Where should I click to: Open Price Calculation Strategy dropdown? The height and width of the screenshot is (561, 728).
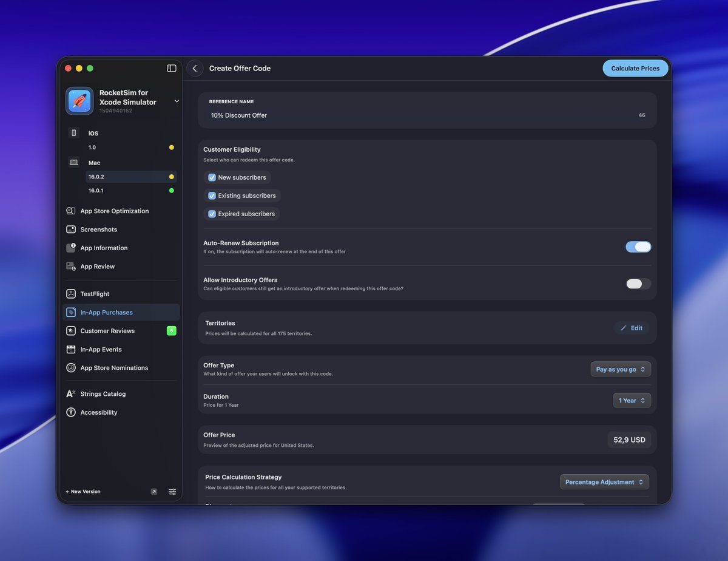click(604, 482)
